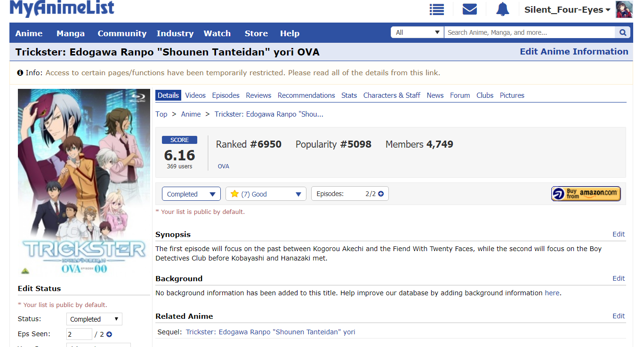Open the notifications bell icon
644x347 pixels.
(503, 9)
